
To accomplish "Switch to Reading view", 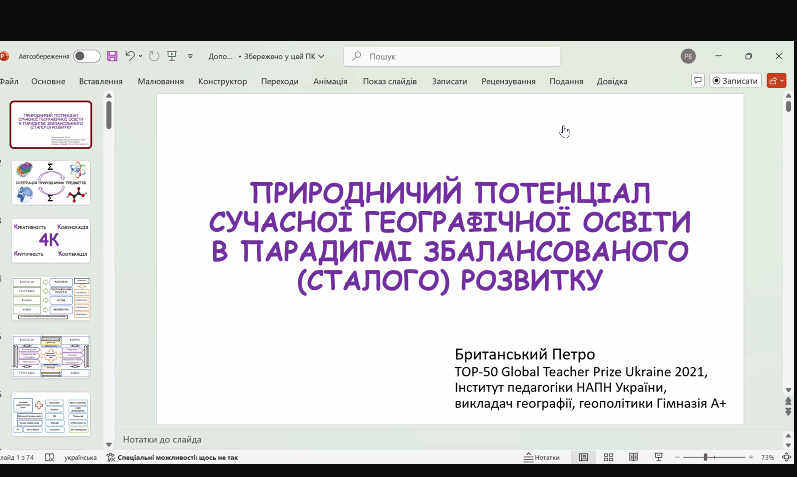I will pyautogui.click(x=633, y=457).
